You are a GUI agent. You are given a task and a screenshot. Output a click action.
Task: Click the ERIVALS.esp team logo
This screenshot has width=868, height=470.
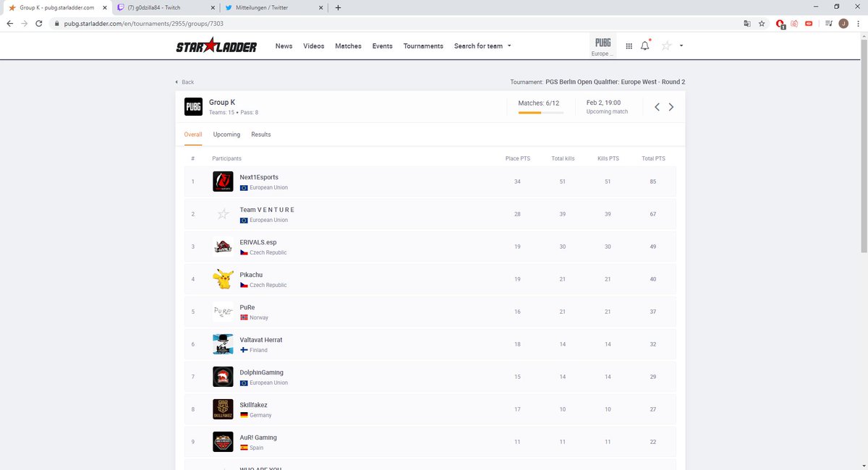point(223,247)
